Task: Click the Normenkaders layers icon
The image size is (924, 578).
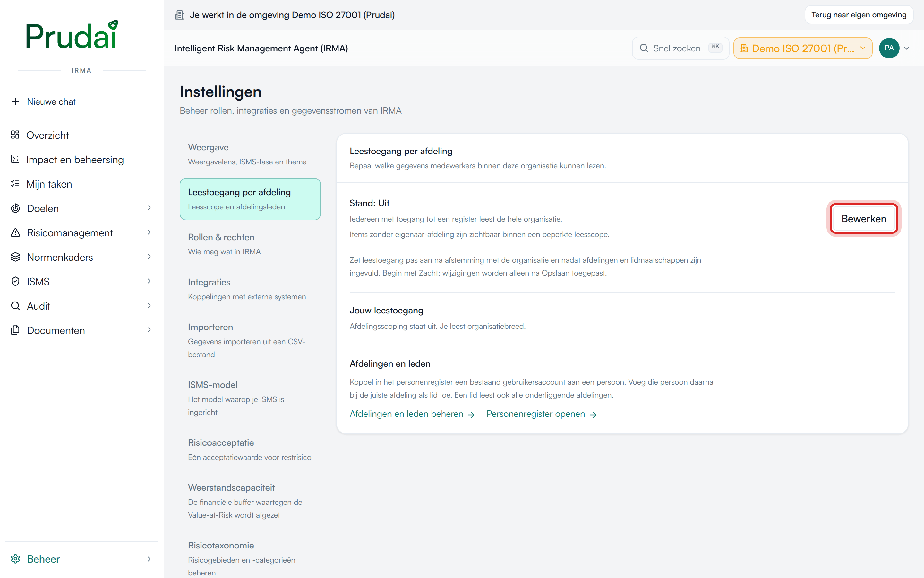Action: (x=15, y=257)
